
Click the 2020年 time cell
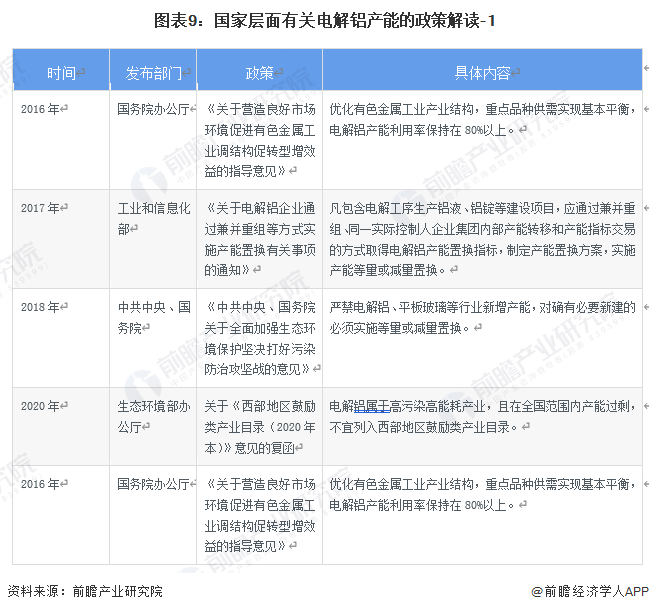41,405
